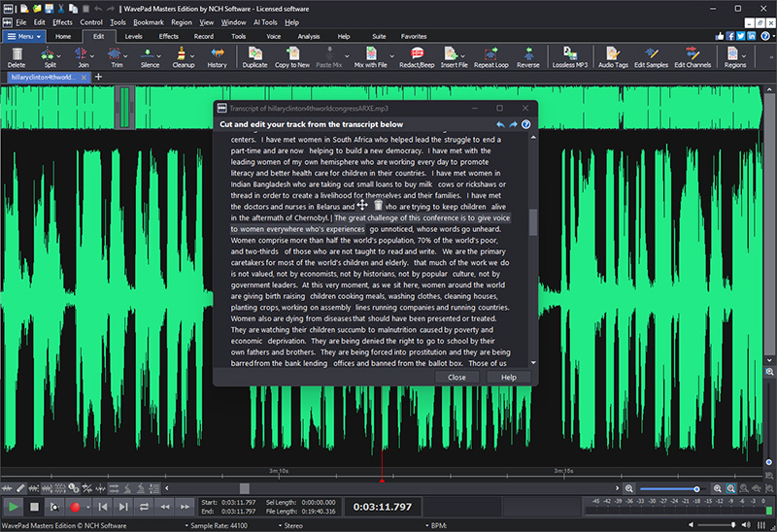The image size is (777, 532).
Task: Click the volume slider handle
Action: pos(733,524)
